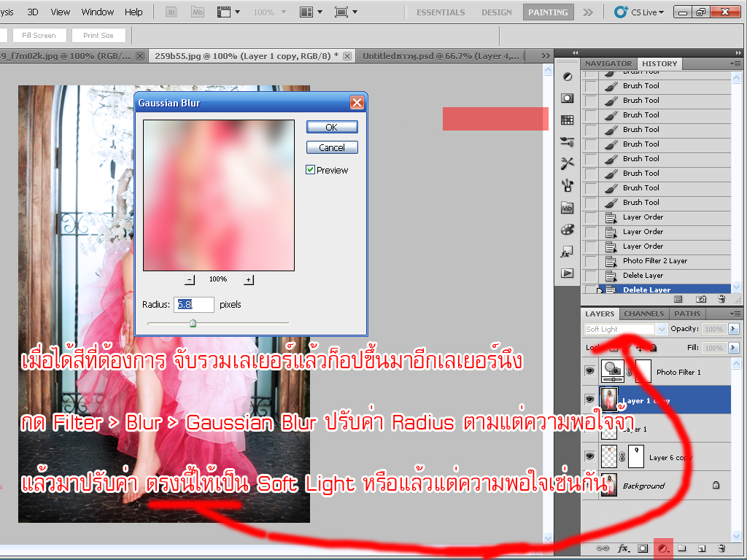Open the blend mode Soft Light dropdown
This screenshot has width=747, height=560.
[661, 329]
